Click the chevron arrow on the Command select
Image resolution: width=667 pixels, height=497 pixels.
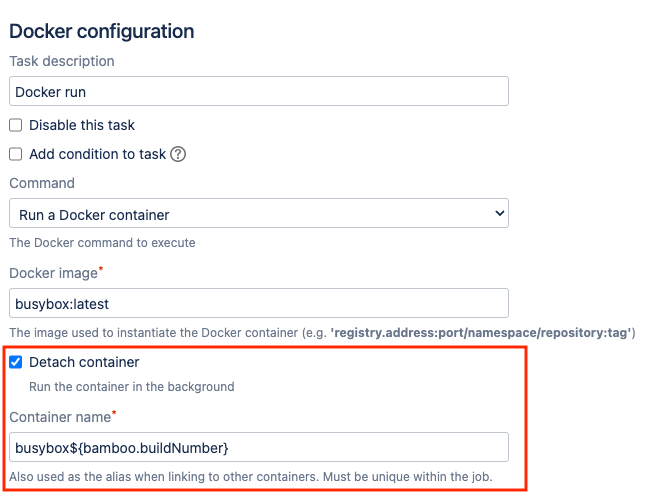(x=499, y=213)
